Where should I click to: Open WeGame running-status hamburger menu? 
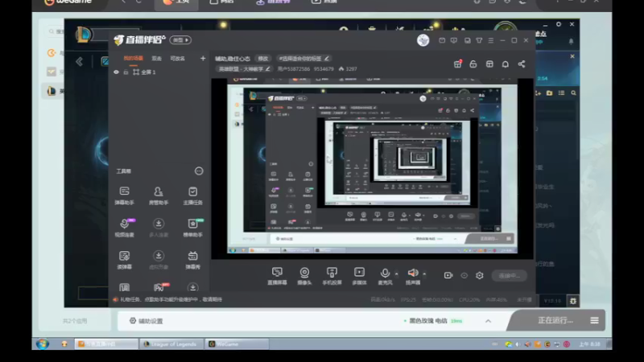coord(594,320)
